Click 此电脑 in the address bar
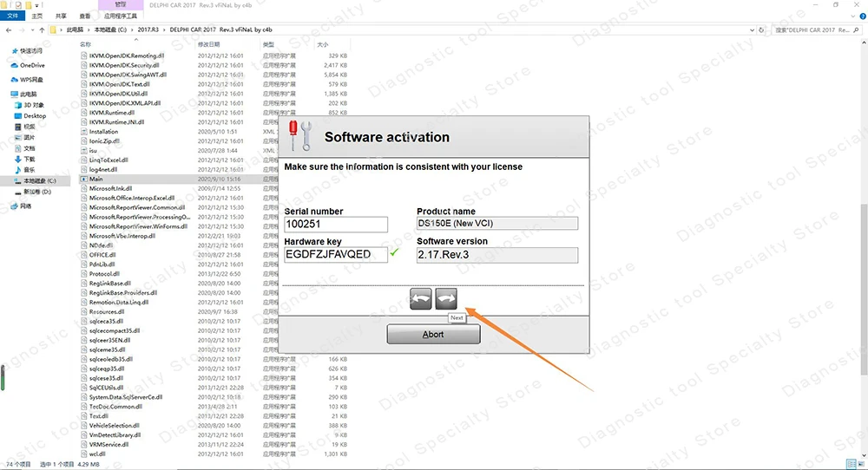 point(75,29)
